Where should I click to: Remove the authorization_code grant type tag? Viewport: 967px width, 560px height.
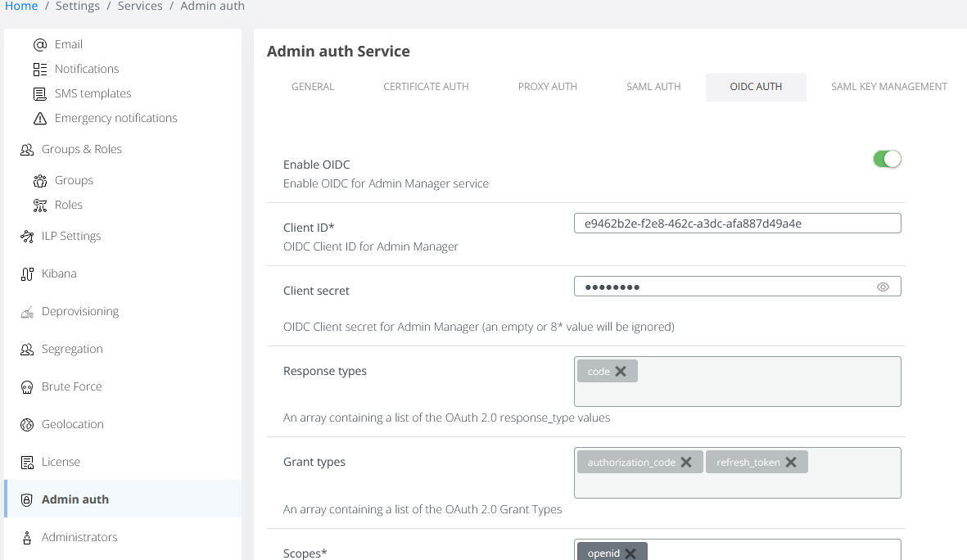click(x=686, y=462)
